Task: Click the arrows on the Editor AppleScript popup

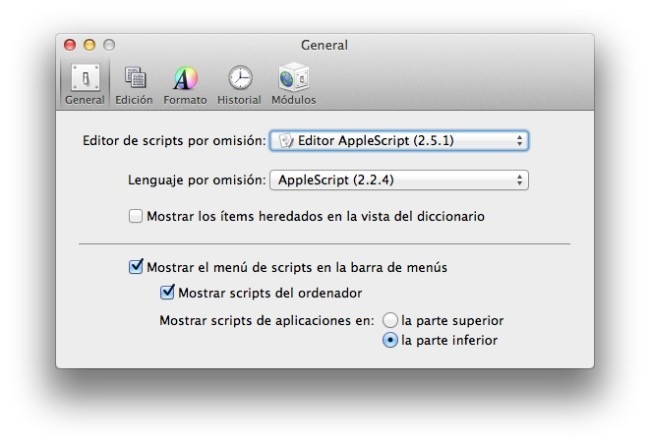Action: (x=519, y=141)
